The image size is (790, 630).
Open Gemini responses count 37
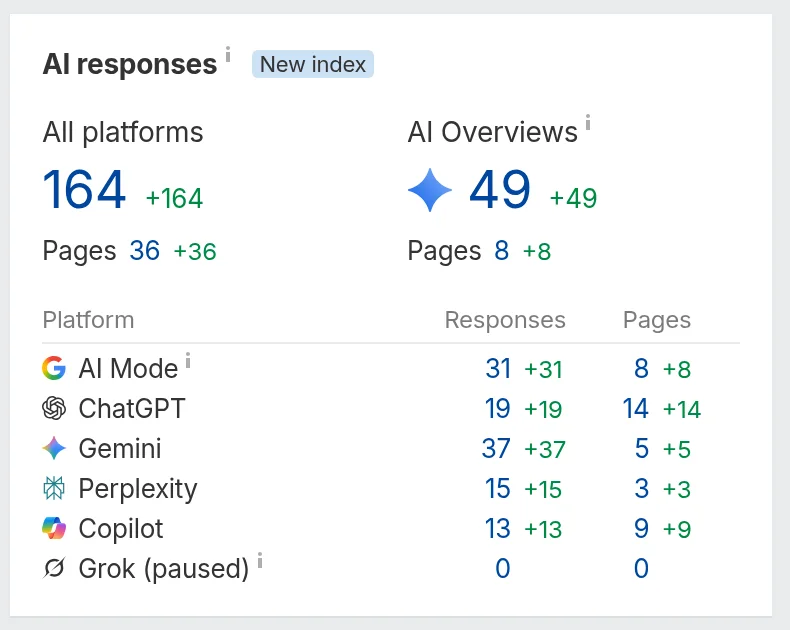click(496, 448)
